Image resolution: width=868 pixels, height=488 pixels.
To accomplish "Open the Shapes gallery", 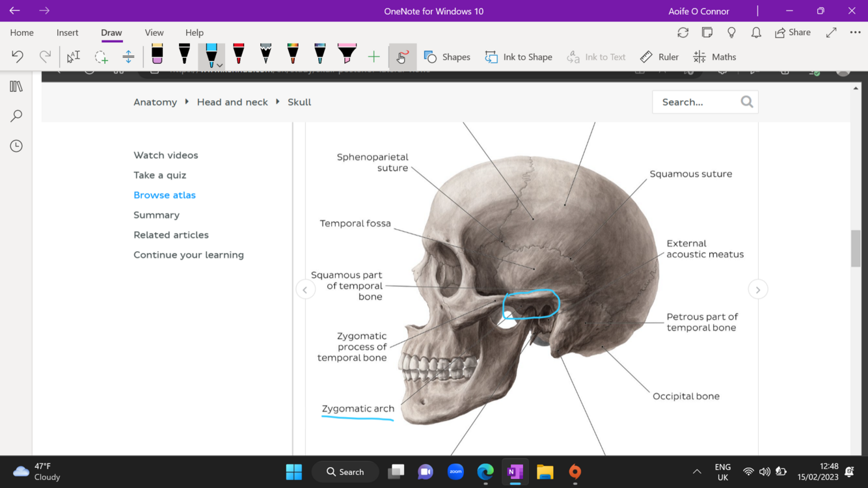I will coord(447,57).
